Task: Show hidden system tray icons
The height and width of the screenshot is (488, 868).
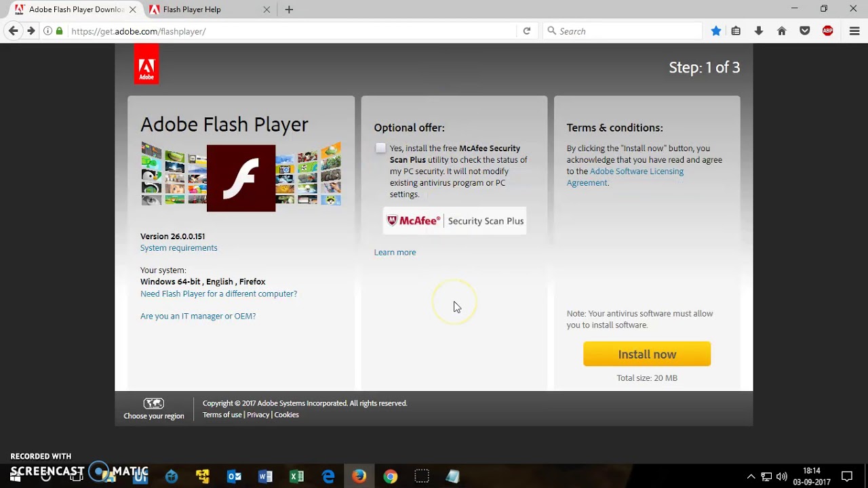Action: [x=751, y=476]
